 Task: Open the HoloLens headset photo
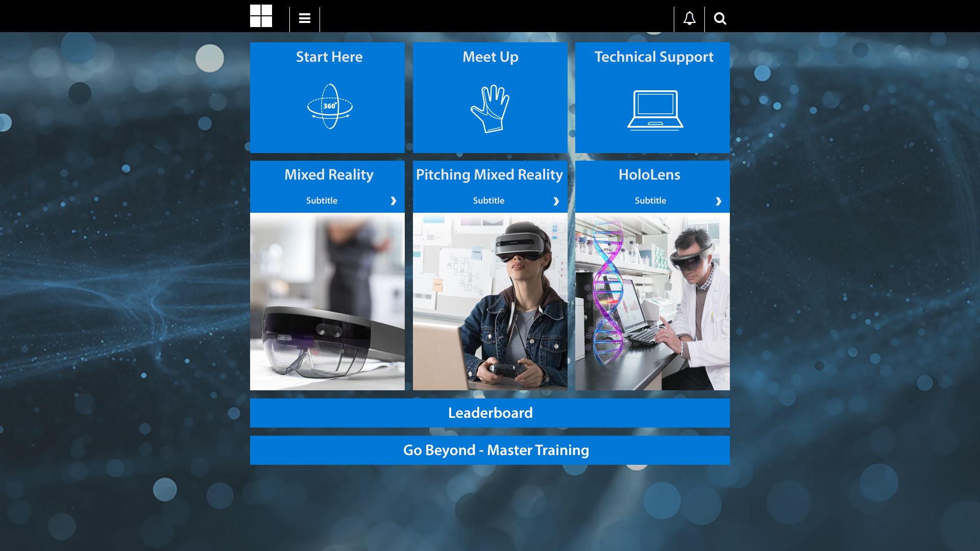pyautogui.click(x=327, y=302)
